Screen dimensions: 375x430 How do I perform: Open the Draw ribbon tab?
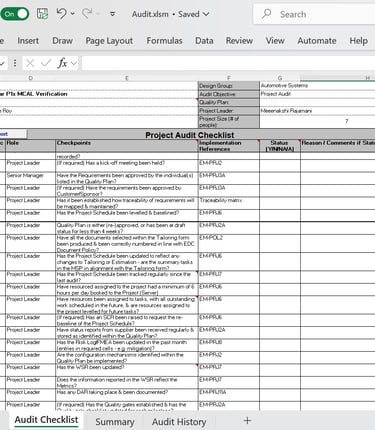pos(62,41)
